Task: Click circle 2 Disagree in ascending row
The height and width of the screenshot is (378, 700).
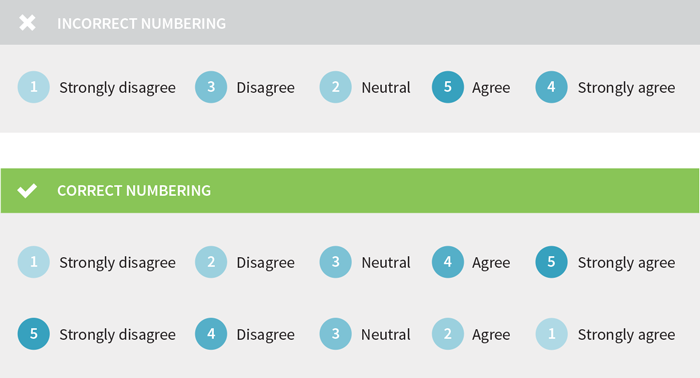Action: (211, 262)
